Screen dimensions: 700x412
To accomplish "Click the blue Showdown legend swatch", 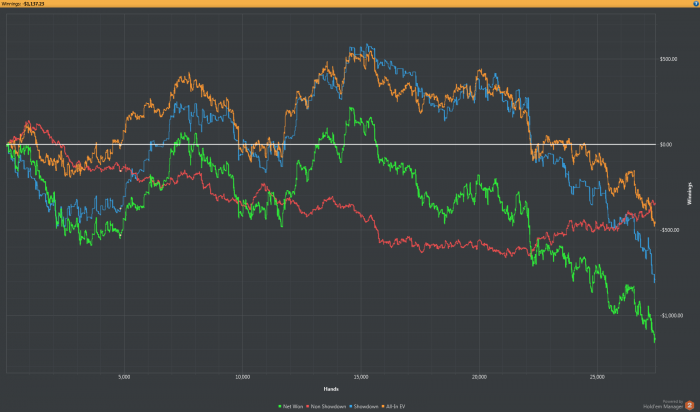I will [x=350, y=407].
